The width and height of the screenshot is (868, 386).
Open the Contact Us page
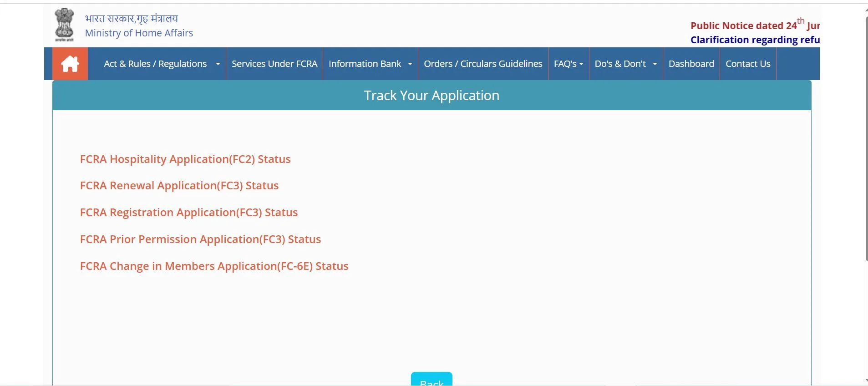tap(747, 64)
